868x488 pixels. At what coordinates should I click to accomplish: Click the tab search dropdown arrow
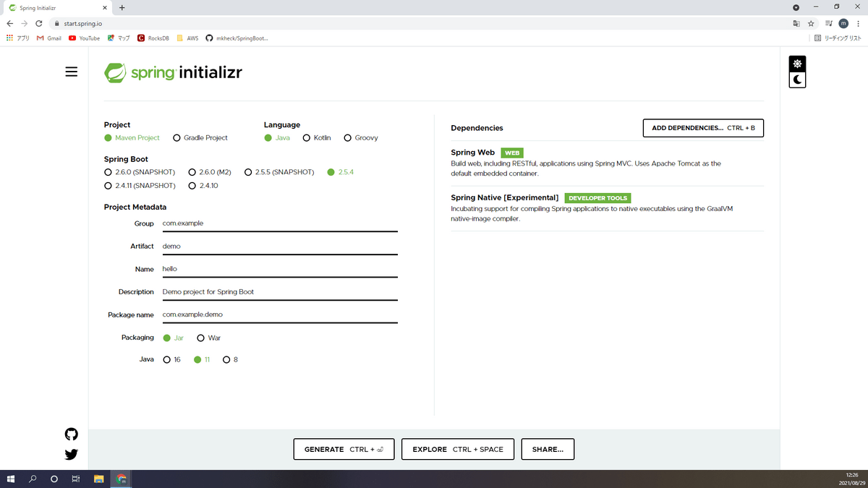pos(796,8)
